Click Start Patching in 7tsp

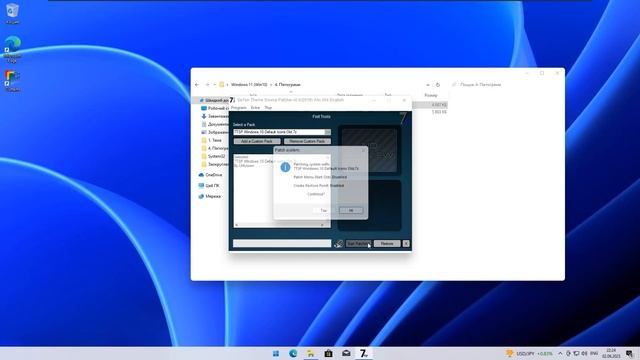pos(359,244)
